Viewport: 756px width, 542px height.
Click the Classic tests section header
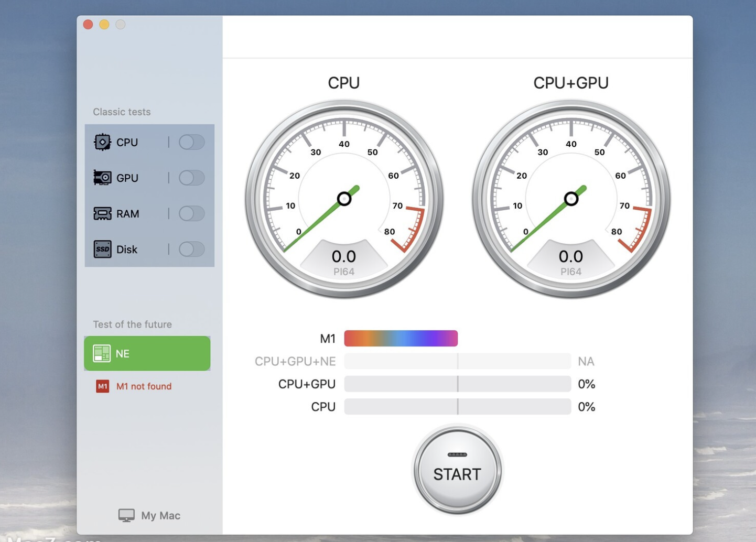122,112
